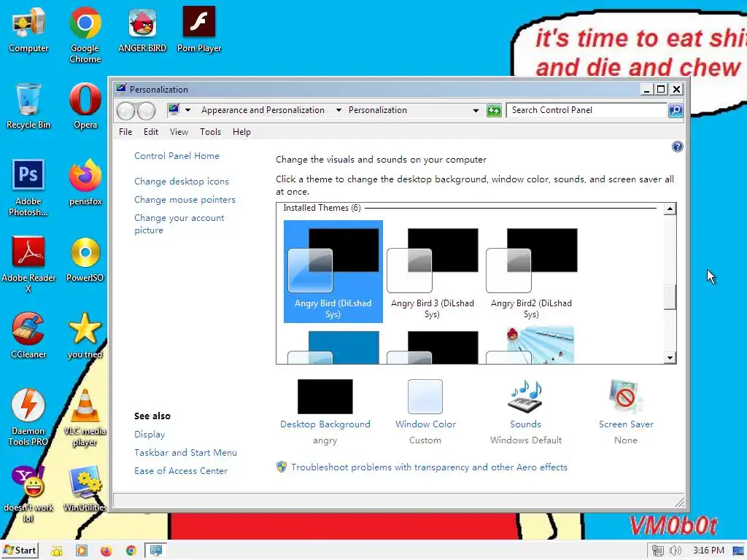
Task: Open Desktop Background black preview
Action: [x=325, y=397]
